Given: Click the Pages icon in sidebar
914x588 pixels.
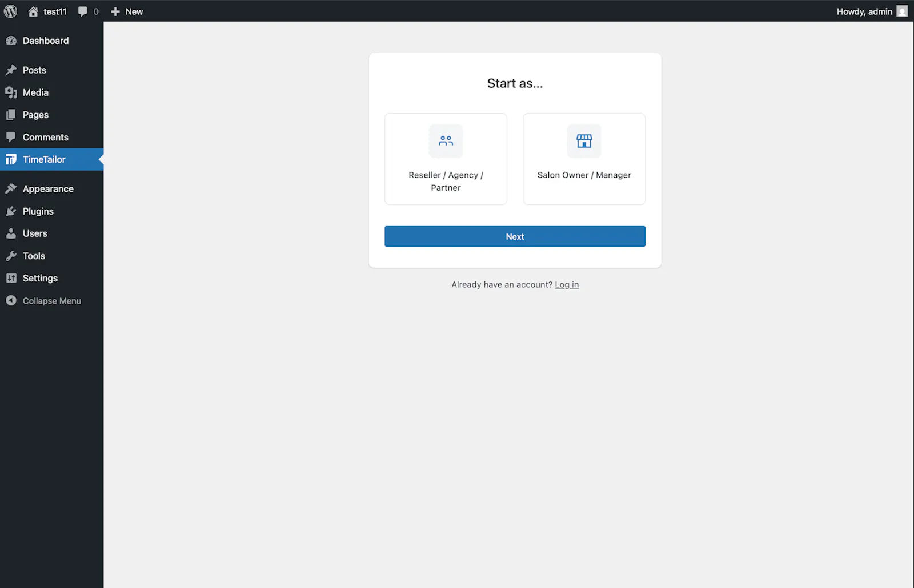Looking at the screenshot, I should pyautogui.click(x=11, y=115).
